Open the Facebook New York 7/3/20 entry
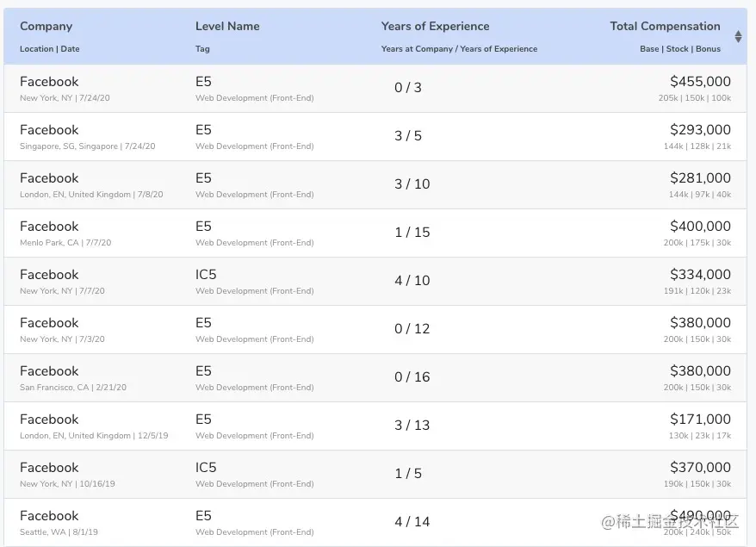 tap(49, 323)
